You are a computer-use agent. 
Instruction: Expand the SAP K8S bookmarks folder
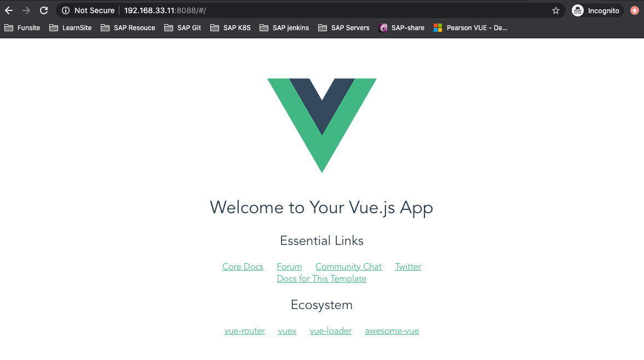[x=231, y=28]
